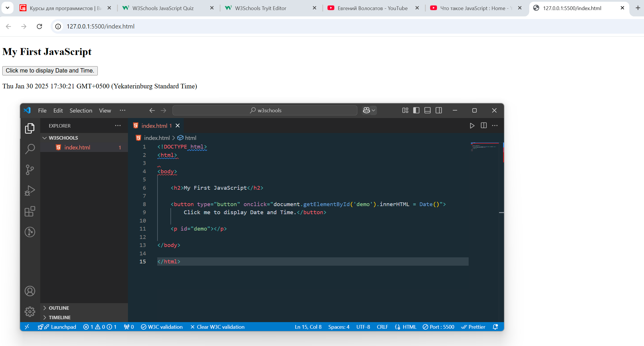644x346 pixels.
Task: Click the browser forward arrow
Action: (x=24, y=26)
